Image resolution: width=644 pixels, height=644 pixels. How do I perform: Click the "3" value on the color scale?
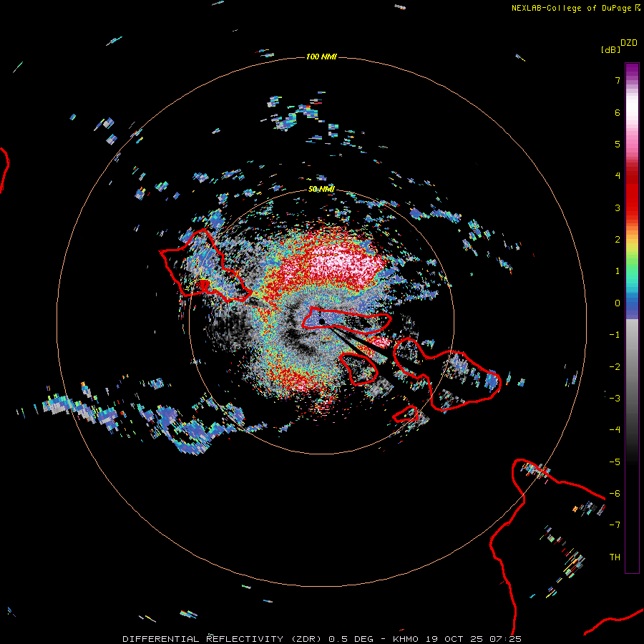click(618, 208)
